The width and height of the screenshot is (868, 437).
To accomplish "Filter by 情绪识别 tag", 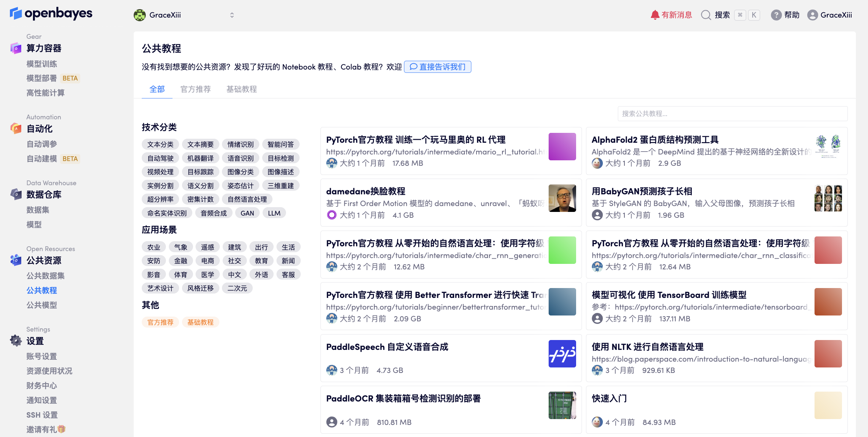I will pos(241,145).
